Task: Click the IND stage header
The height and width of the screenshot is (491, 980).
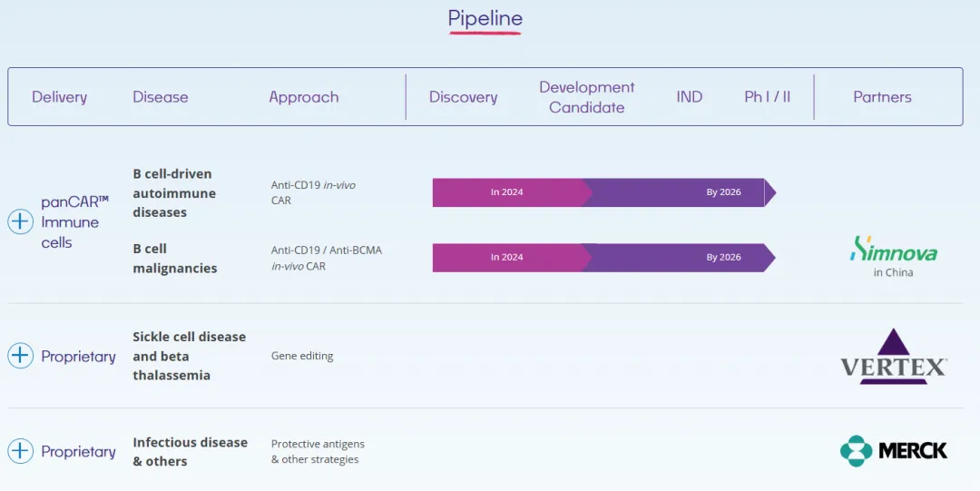Action: click(689, 97)
